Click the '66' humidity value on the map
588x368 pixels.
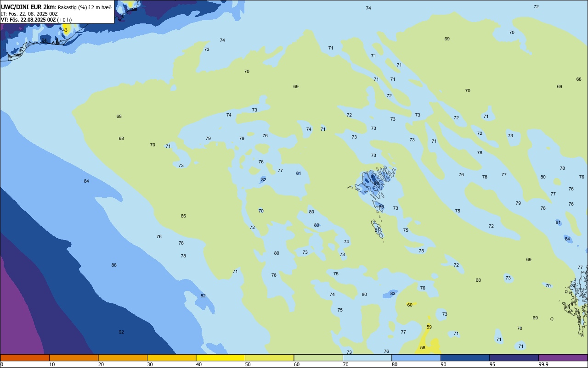pyautogui.click(x=183, y=216)
